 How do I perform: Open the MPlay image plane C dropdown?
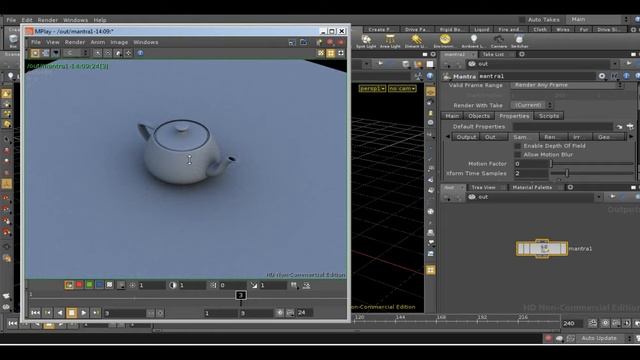76,53
